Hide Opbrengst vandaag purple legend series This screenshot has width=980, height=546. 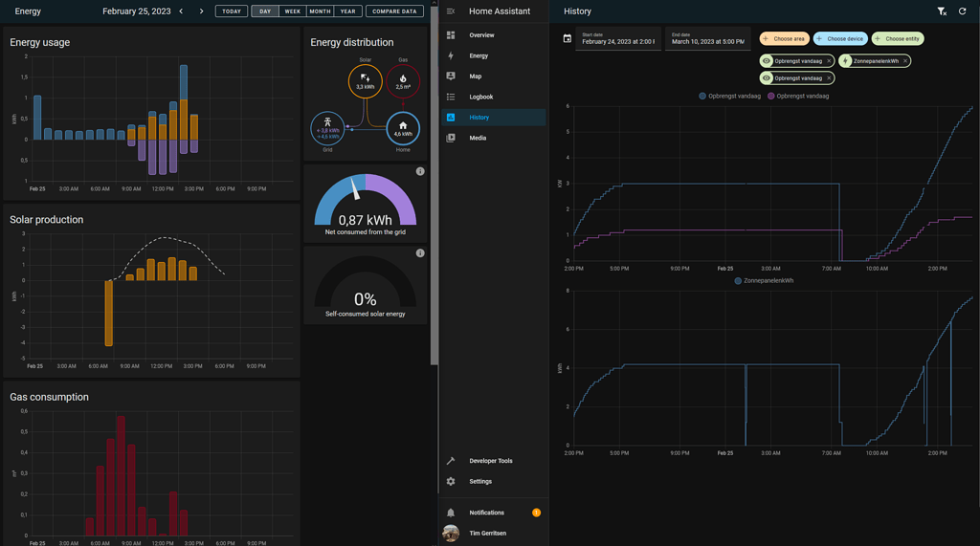click(x=799, y=96)
